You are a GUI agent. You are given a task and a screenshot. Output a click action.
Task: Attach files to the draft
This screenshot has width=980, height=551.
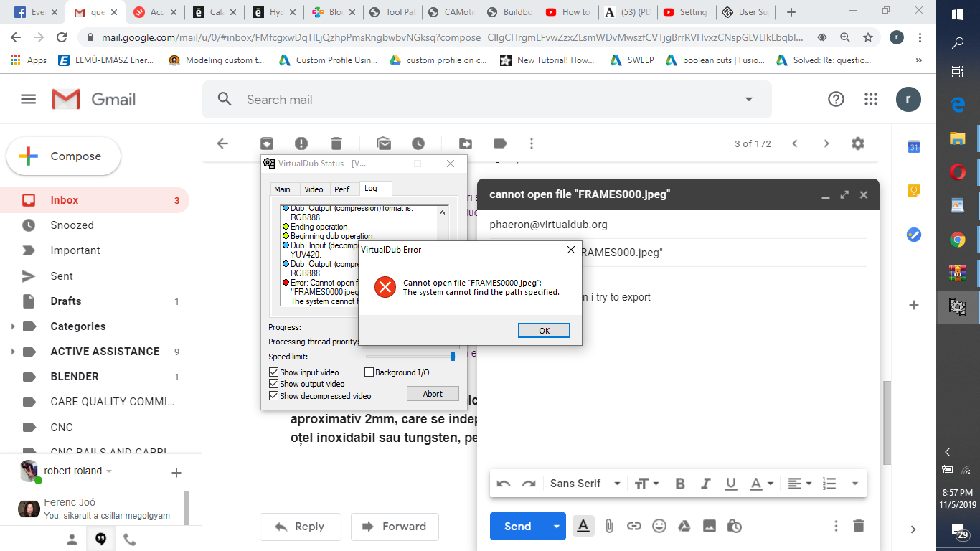point(609,526)
